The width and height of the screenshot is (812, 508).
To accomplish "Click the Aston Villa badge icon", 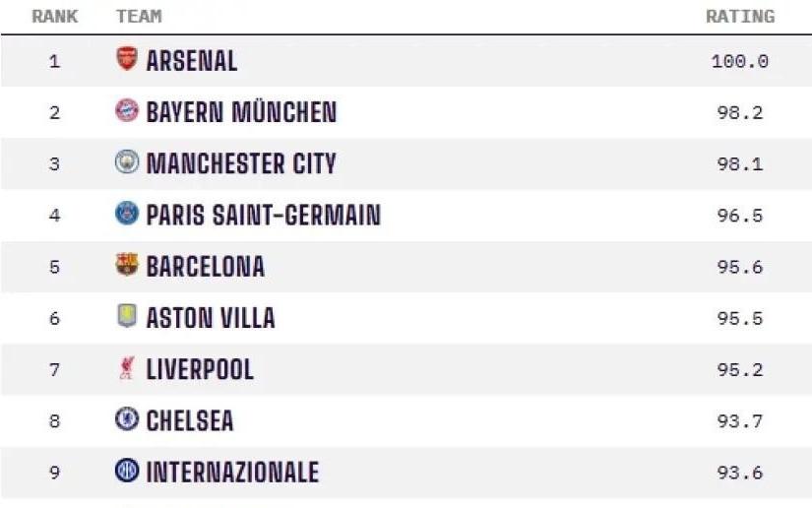I will [x=127, y=317].
